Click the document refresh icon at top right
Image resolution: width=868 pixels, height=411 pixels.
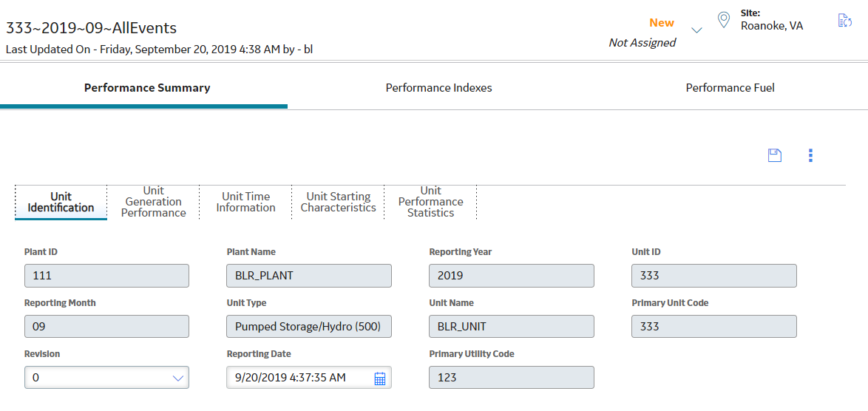[844, 21]
